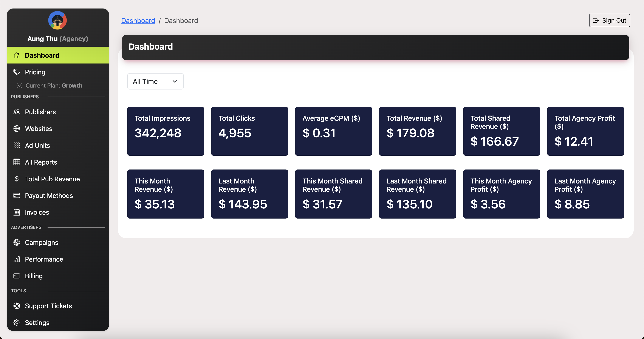Click the Total Revenue card
Screen dimensions: 644x339
pyautogui.click(x=418, y=131)
